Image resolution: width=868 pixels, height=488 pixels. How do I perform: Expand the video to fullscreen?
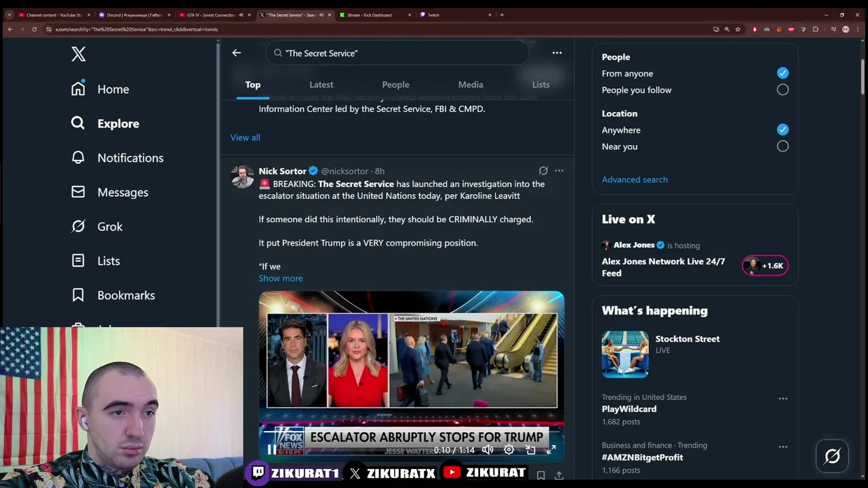click(551, 450)
